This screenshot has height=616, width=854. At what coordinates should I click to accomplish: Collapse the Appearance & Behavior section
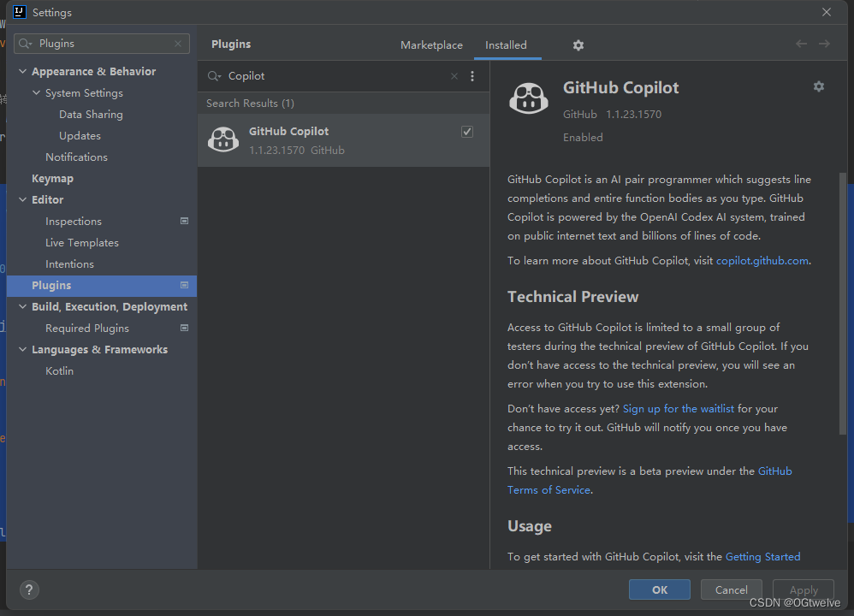[23, 71]
